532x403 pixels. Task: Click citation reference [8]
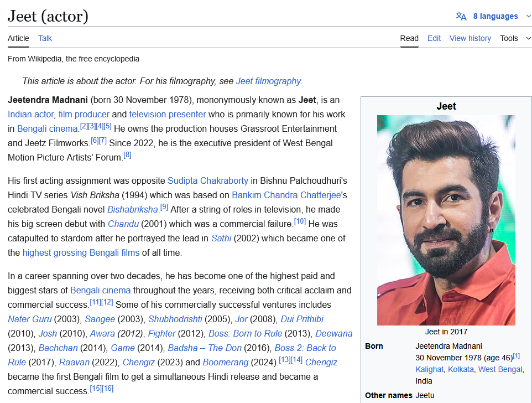click(127, 155)
